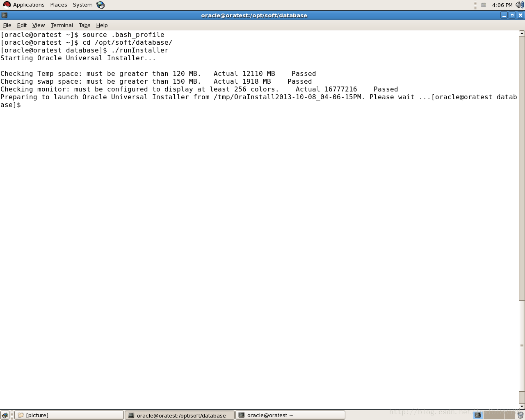Select the second workspace in switcher

488,415
